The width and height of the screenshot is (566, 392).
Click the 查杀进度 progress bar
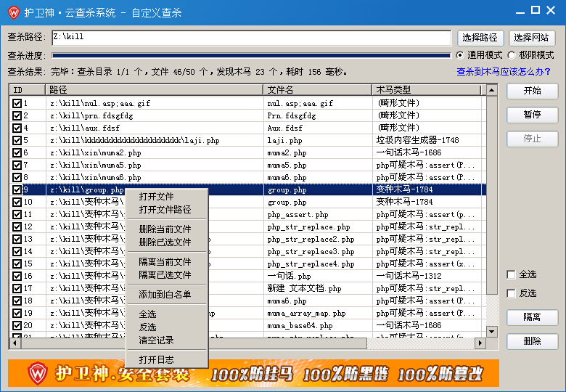tap(251, 55)
